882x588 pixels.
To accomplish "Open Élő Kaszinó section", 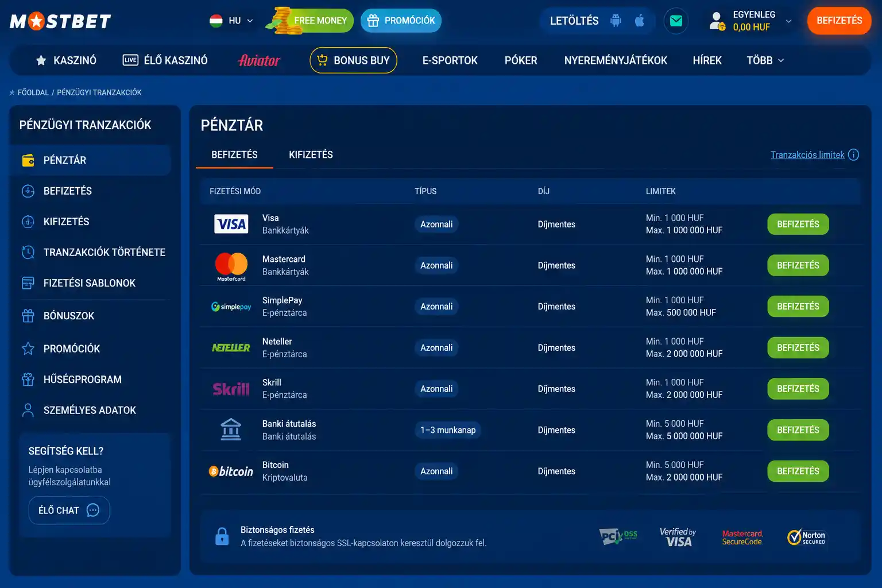I will 165,60.
